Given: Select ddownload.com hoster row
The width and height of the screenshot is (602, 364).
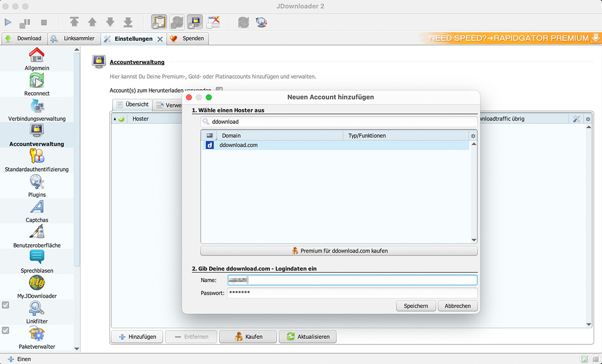Looking at the screenshot, I should (x=335, y=145).
